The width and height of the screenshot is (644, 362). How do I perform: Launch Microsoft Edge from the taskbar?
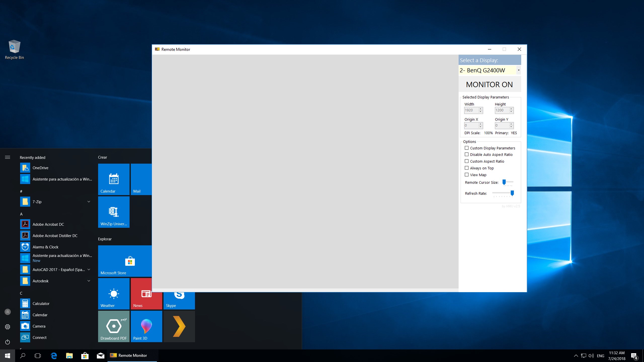click(53, 355)
